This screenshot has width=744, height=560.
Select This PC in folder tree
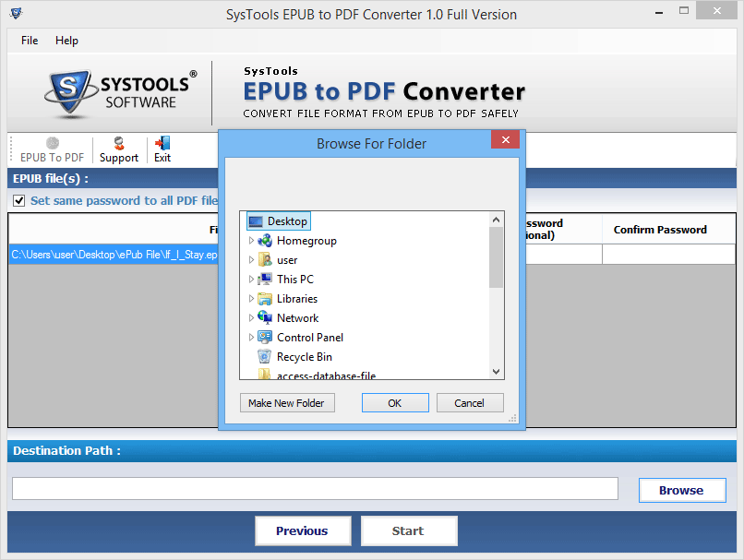click(295, 280)
